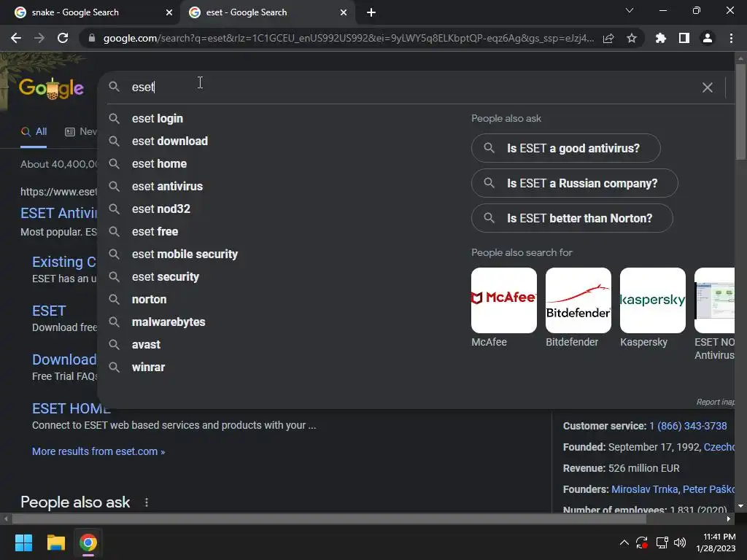Open File Explorer from the taskbar

pyautogui.click(x=55, y=542)
